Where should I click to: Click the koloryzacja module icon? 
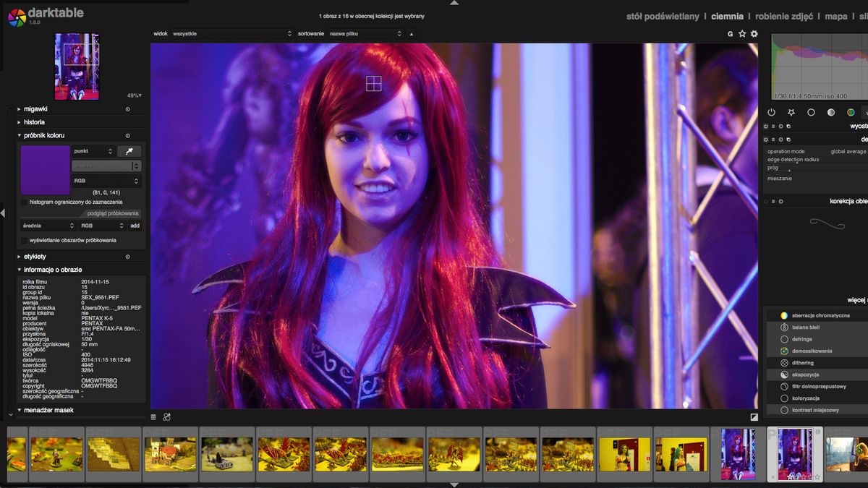[784, 398]
